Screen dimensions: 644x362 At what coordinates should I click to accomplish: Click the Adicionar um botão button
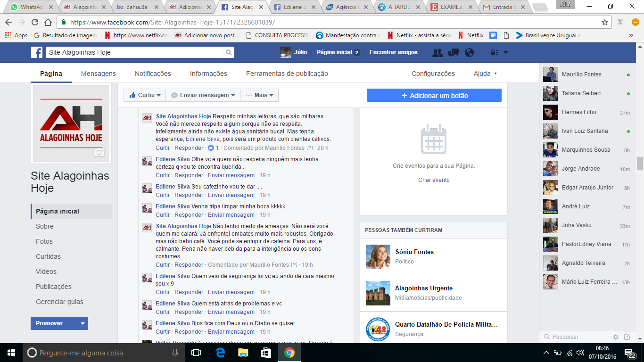(x=434, y=96)
